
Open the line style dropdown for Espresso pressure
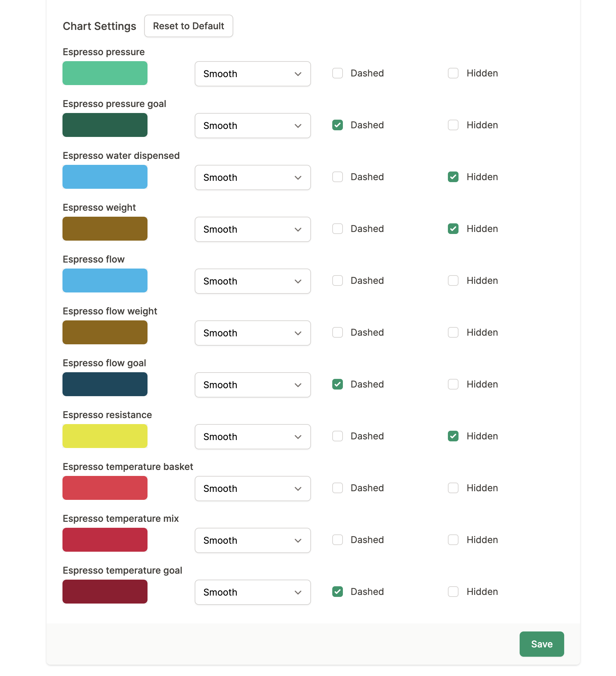pos(253,73)
